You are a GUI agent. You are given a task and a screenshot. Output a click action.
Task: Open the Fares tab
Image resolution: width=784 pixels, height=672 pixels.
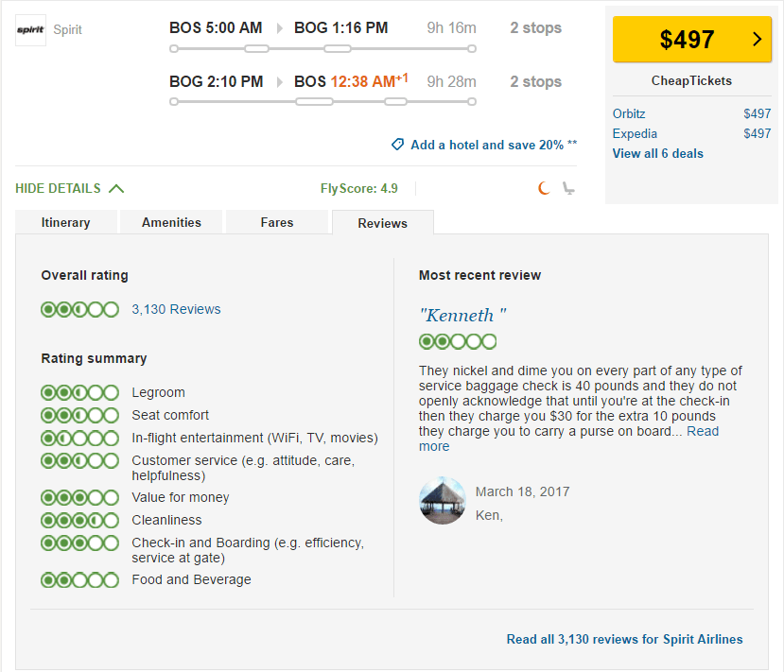click(x=277, y=222)
